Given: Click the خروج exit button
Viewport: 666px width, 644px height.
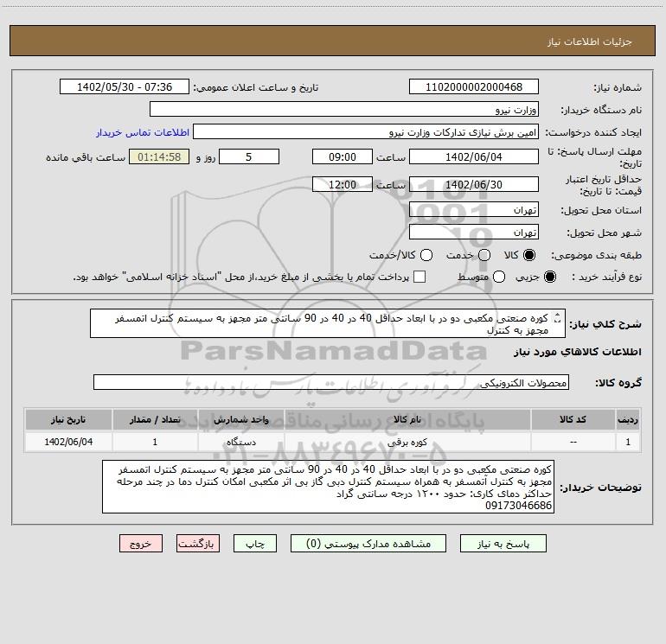Looking at the screenshot, I should coord(141,544).
